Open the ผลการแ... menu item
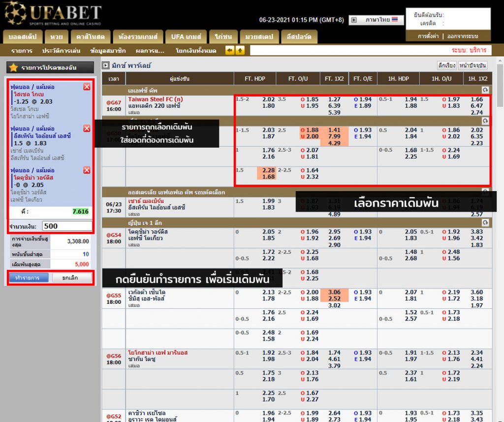 tap(150, 51)
